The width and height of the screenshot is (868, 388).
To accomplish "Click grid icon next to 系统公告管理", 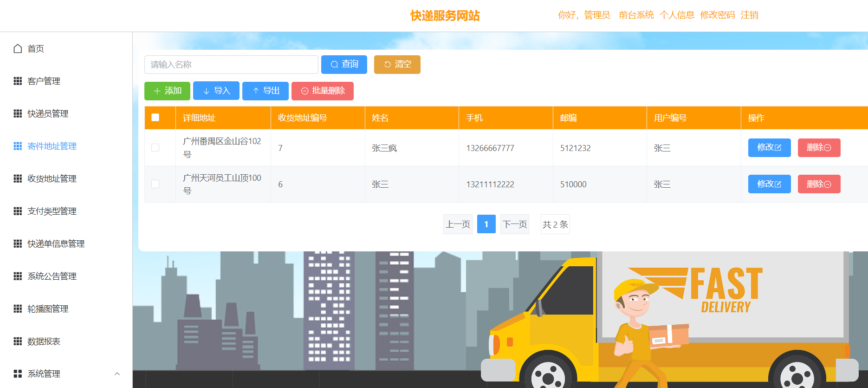I will (x=18, y=276).
